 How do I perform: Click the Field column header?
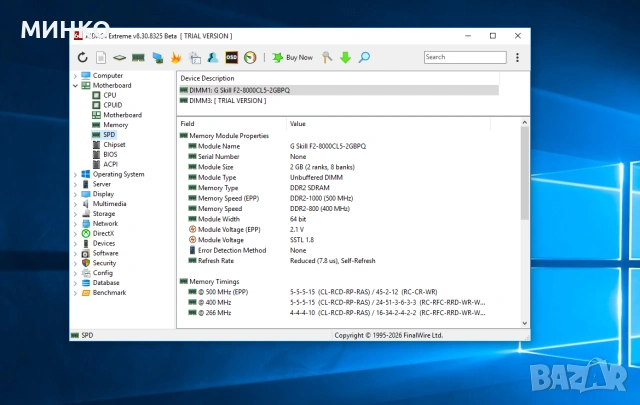[x=232, y=124]
